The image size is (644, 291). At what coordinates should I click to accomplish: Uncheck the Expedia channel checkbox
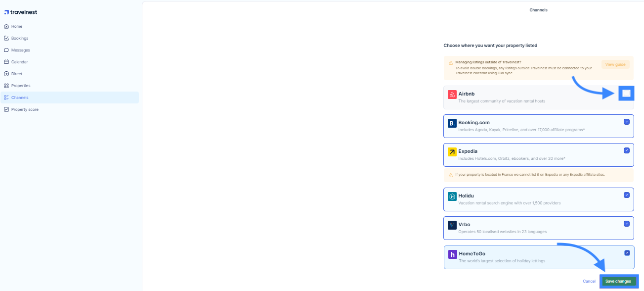[627, 150]
